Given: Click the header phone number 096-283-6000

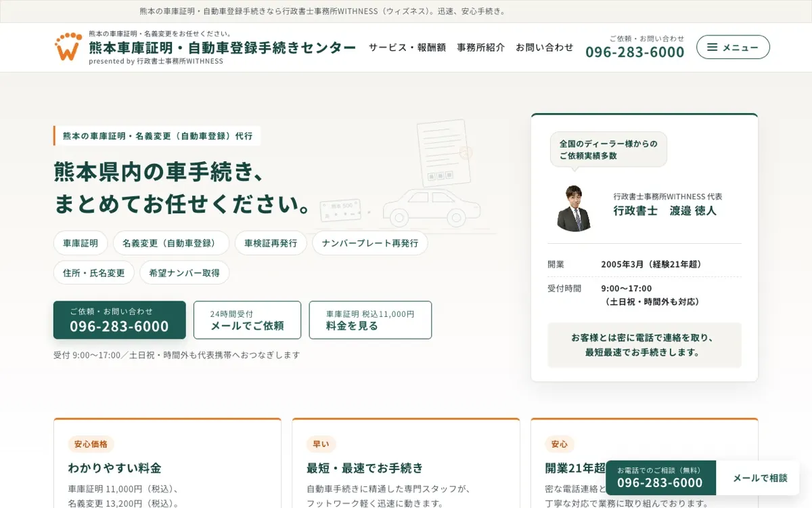Looking at the screenshot, I should pos(635,52).
